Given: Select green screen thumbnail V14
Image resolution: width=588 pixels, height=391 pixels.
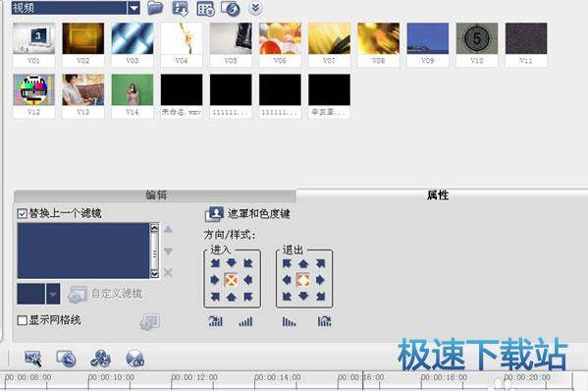Looking at the screenshot, I should (133, 95).
